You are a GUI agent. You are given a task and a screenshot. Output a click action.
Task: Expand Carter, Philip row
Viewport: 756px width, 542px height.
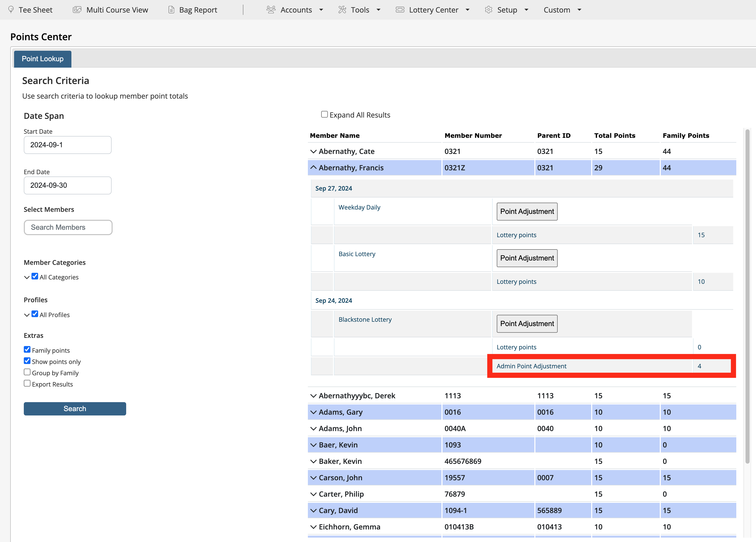313,494
